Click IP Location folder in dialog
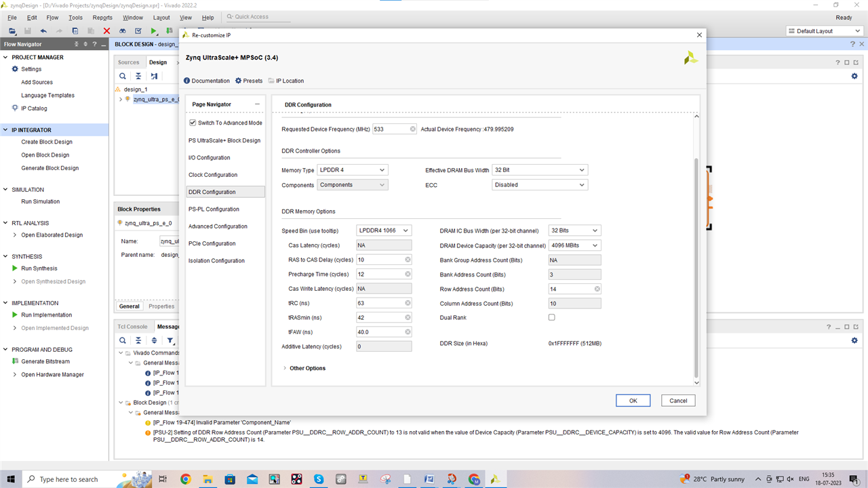868x488 pixels. point(285,81)
